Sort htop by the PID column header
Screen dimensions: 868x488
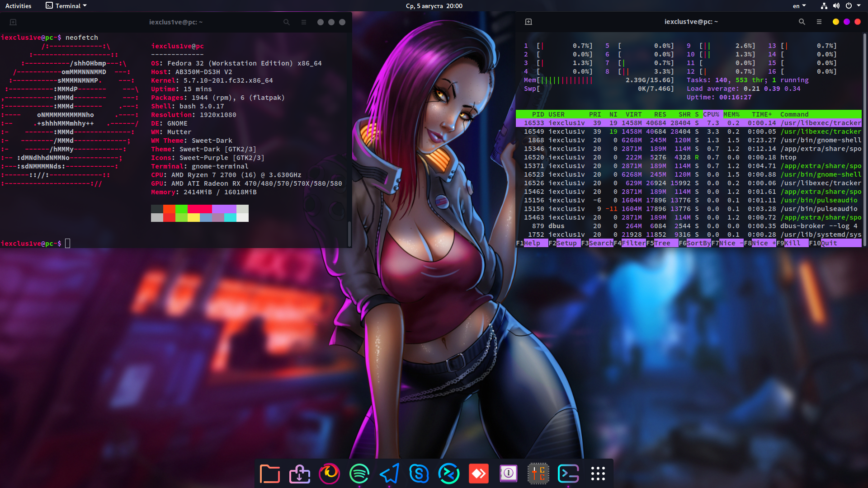pos(538,114)
